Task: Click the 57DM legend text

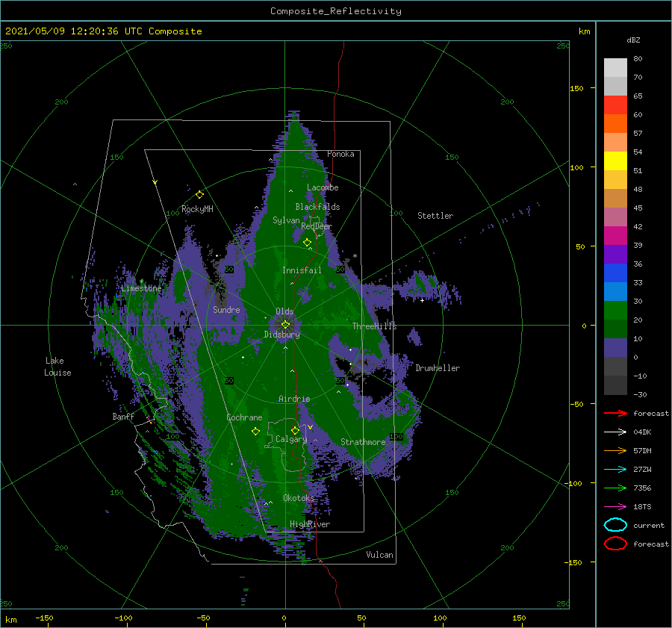Action: tap(642, 450)
